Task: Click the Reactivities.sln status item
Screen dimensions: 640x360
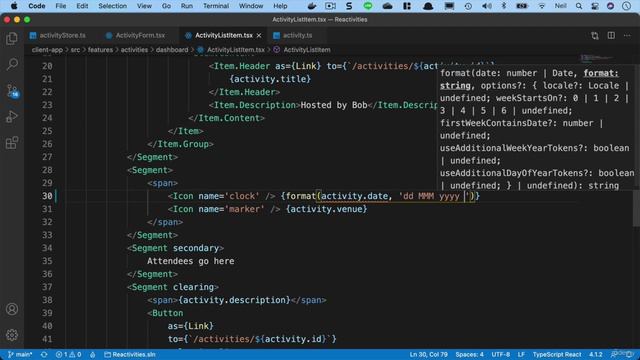Action: point(130,354)
